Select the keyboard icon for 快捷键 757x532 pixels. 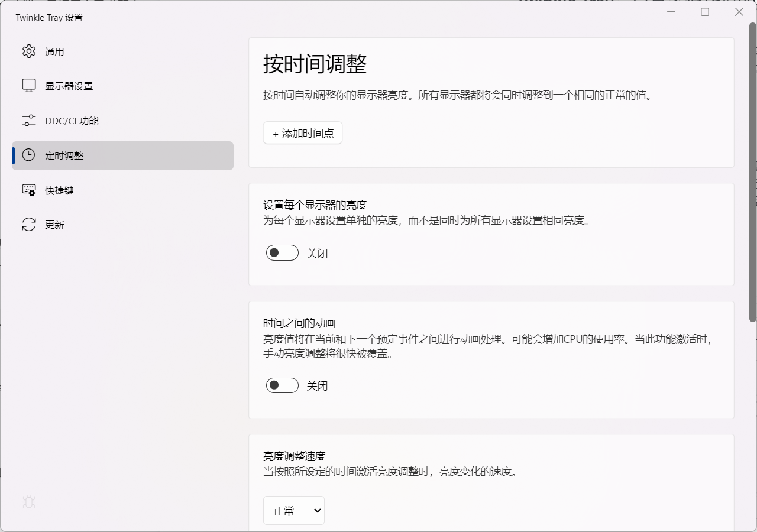pyautogui.click(x=28, y=190)
